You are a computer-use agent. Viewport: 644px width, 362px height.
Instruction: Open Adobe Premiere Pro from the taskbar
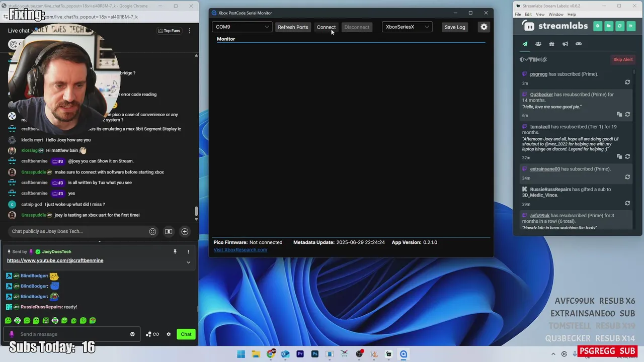coord(300,354)
